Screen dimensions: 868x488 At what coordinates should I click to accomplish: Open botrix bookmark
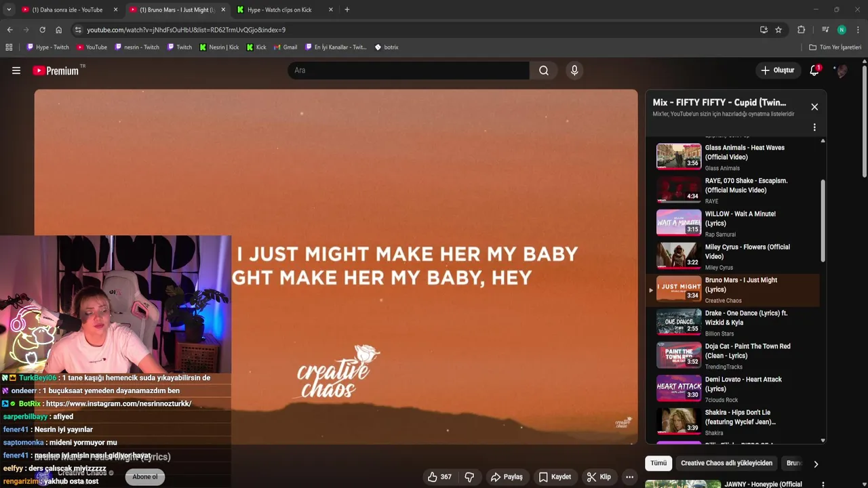pyautogui.click(x=387, y=47)
